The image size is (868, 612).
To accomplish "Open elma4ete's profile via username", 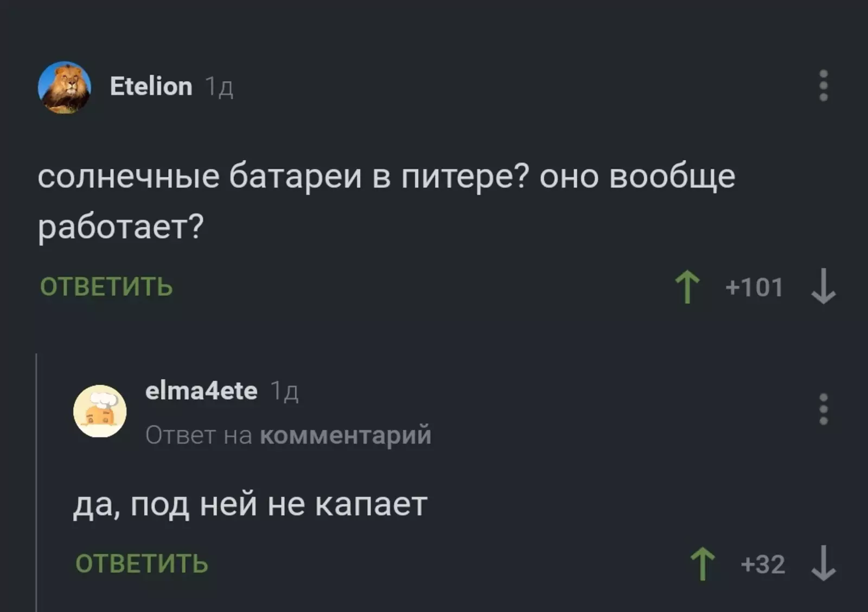I will click(x=201, y=391).
